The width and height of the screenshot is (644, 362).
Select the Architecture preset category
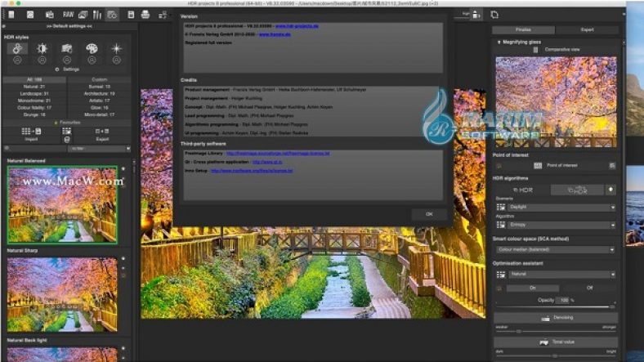[100, 94]
